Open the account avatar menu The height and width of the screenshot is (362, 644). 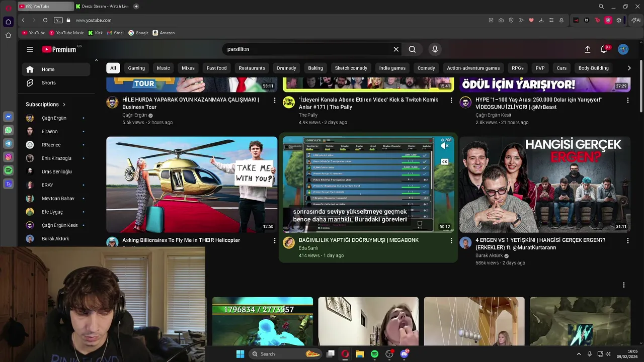[623, 49]
